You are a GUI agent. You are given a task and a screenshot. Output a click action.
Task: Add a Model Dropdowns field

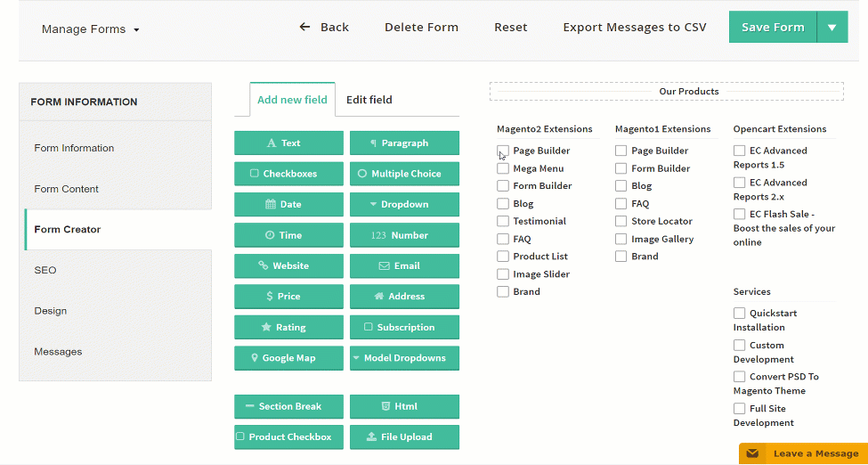405,358
